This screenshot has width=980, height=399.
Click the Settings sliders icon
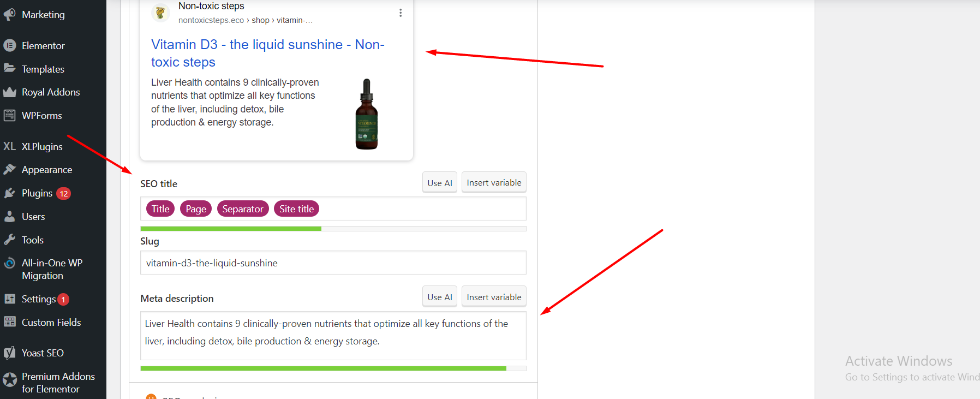[10, 299]
